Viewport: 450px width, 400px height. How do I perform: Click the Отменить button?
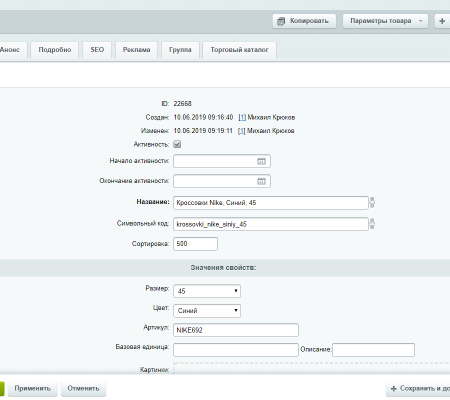83,389
